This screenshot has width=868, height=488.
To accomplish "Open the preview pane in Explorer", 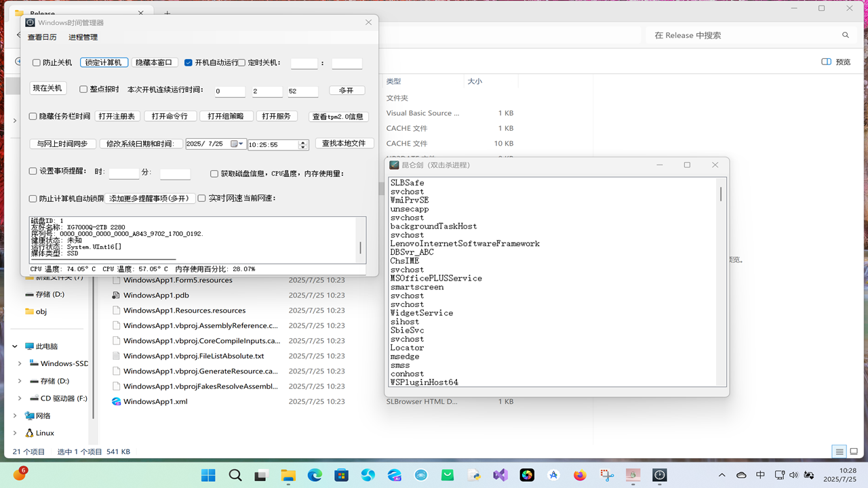I will point(835,62).
